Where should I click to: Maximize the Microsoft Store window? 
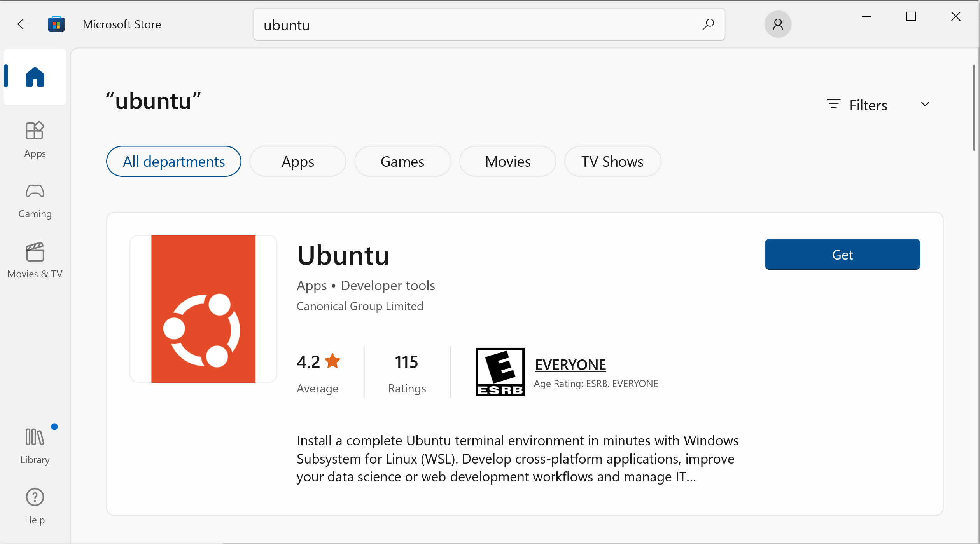911,16
